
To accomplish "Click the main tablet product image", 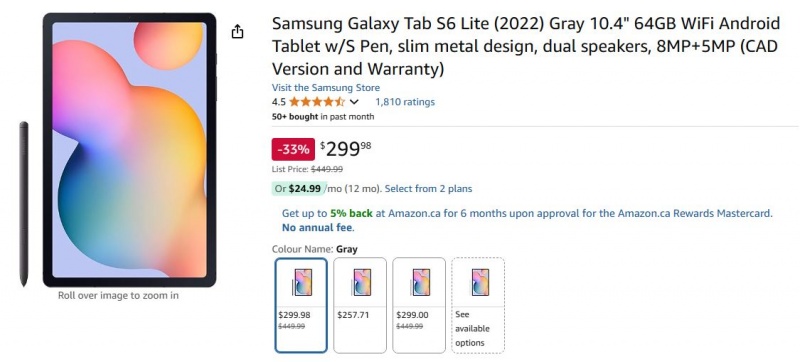I will pos(130,150).
